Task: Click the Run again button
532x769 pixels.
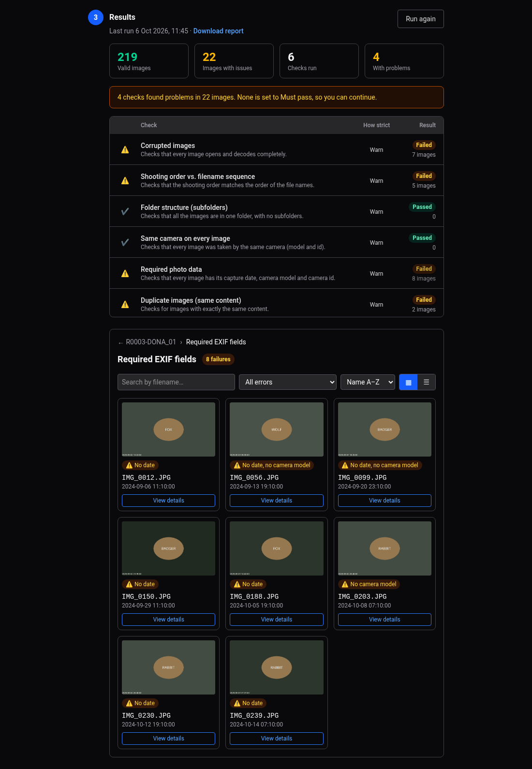Action: coord(421,19)
